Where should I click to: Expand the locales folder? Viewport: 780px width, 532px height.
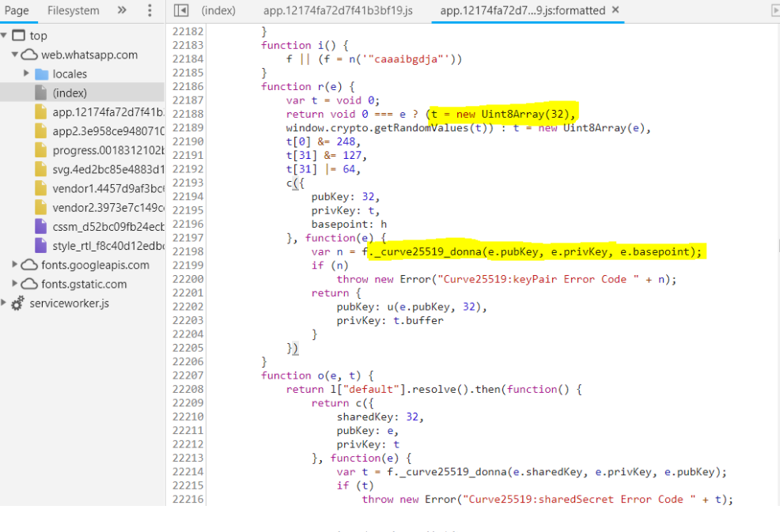point(26,73)
